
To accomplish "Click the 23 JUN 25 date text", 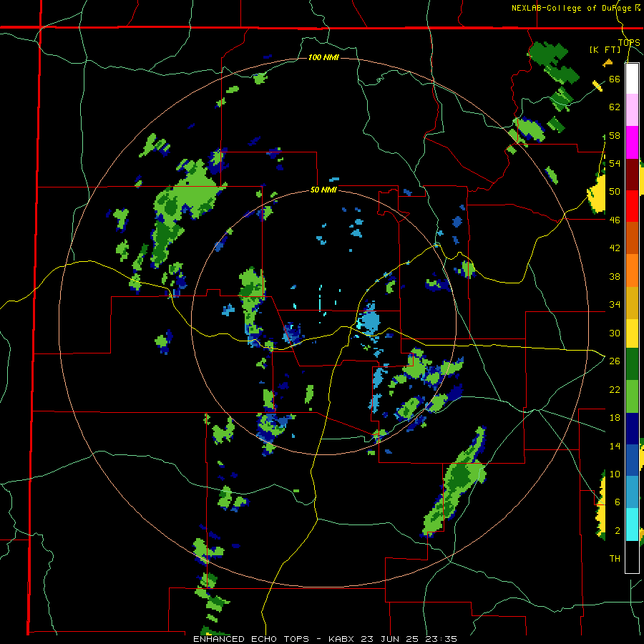I will pyautogui.click(x=391, y=639).
